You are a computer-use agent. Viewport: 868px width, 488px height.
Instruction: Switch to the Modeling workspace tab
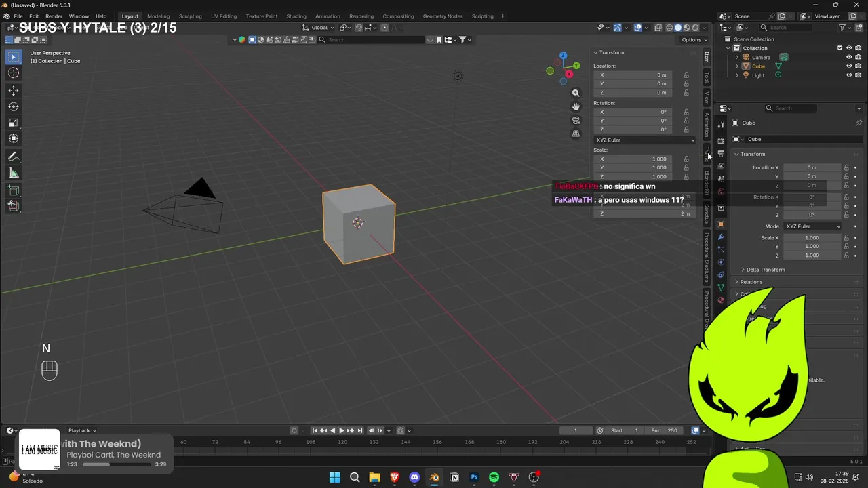point(159,16)
